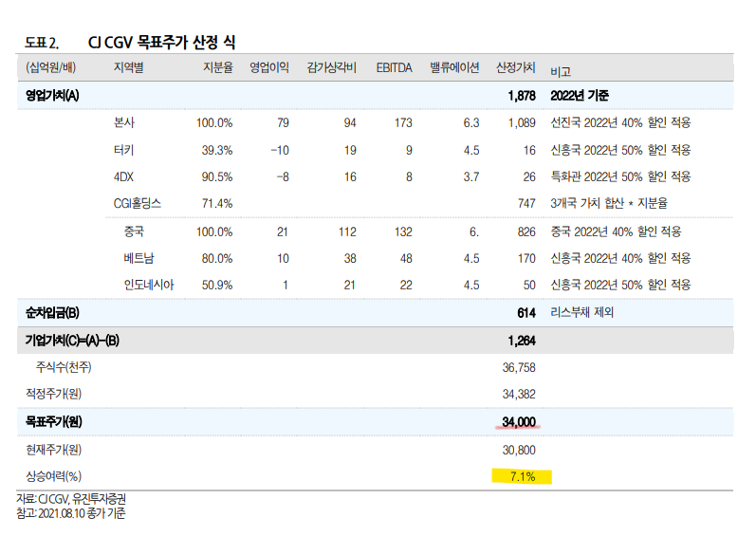Click the '산정가치' column header
Image resolution: width=756 pixels, height=555 pixels.
click(516, 67)
